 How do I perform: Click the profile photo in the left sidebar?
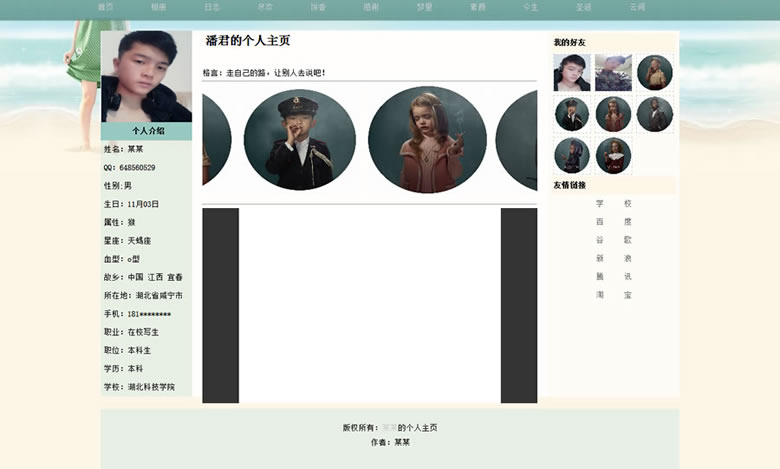146,76
